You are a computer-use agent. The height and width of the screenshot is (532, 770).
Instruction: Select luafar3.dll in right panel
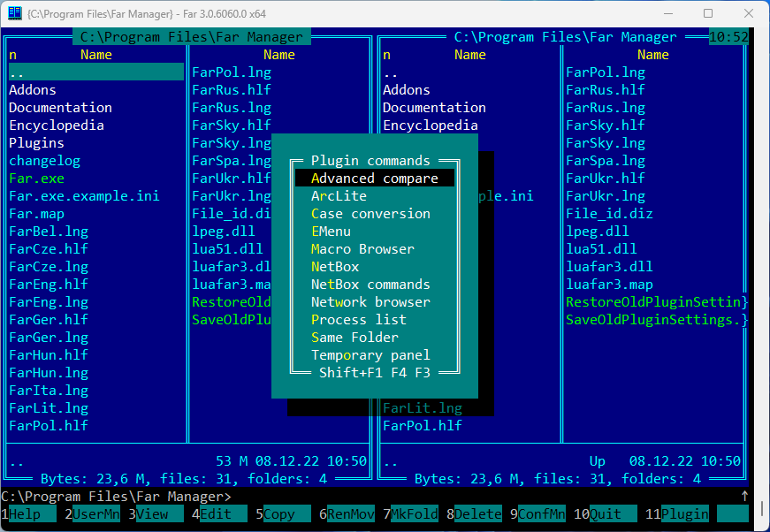[609, 267]
